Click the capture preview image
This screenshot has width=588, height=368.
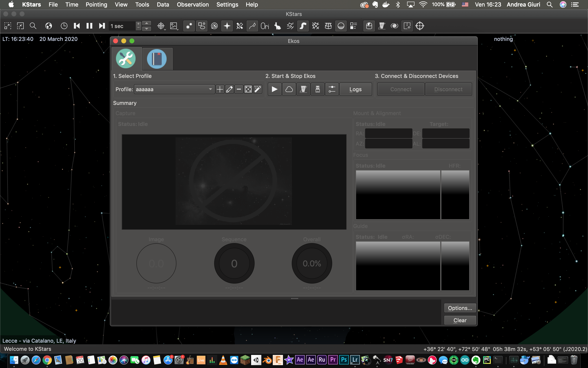(234, 182)
